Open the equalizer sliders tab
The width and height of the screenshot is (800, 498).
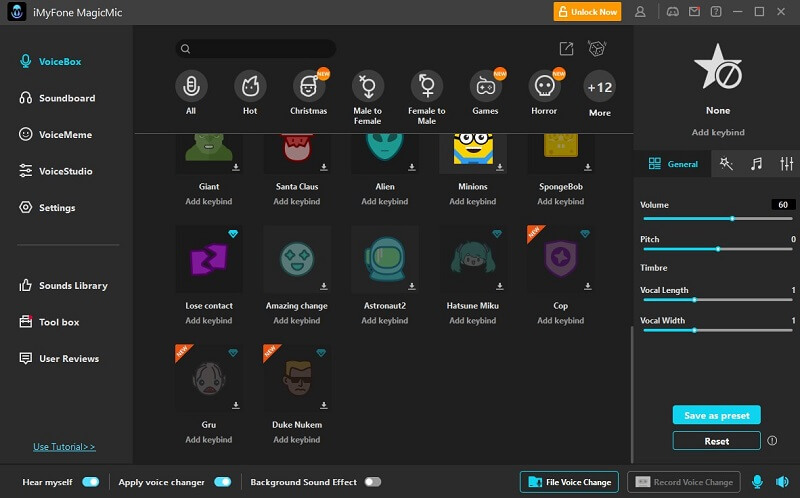click(x=786, y=164)
